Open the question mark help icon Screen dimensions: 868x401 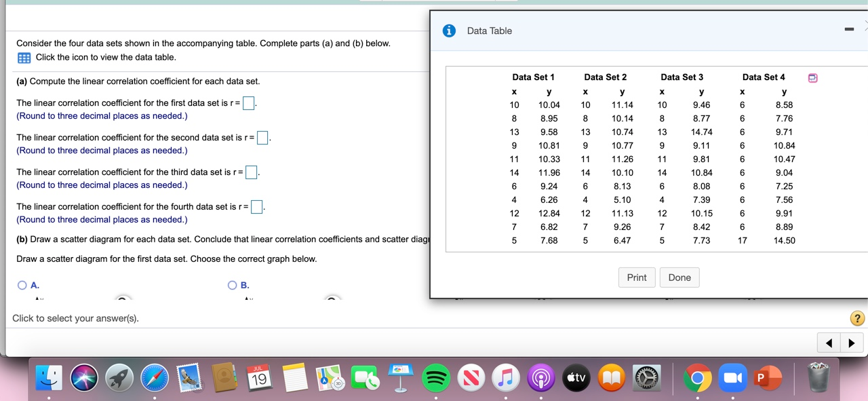point(856,318)
